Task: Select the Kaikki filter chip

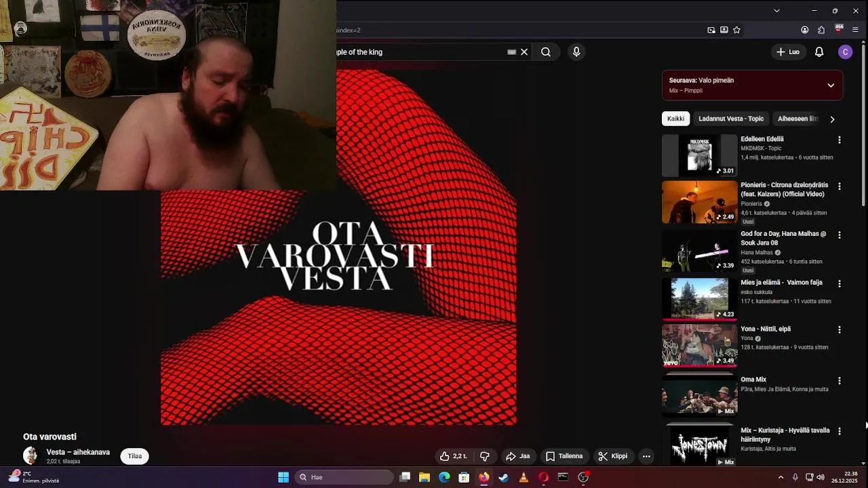Action: [675, 119]
